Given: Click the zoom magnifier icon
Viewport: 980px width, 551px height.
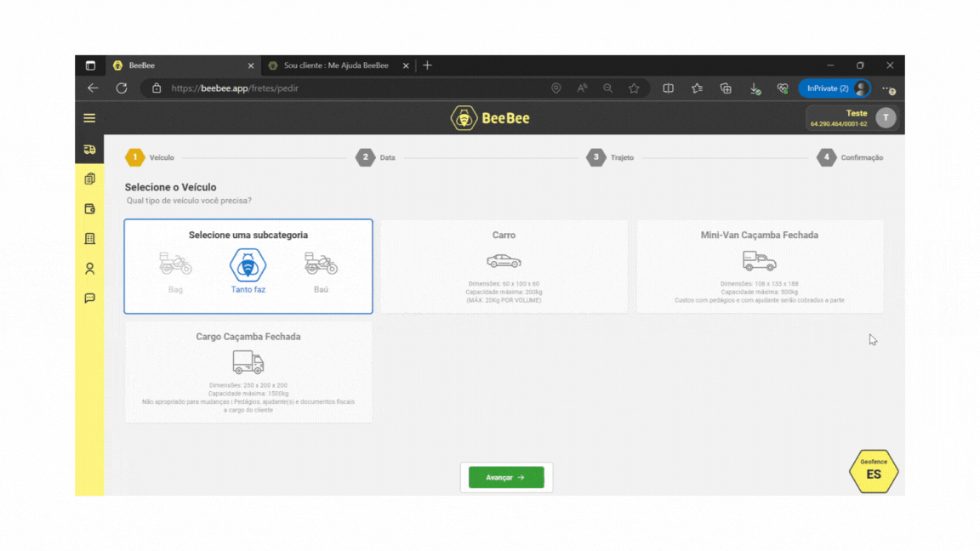Looking at the screenshot, I should [x=607, y=88].
